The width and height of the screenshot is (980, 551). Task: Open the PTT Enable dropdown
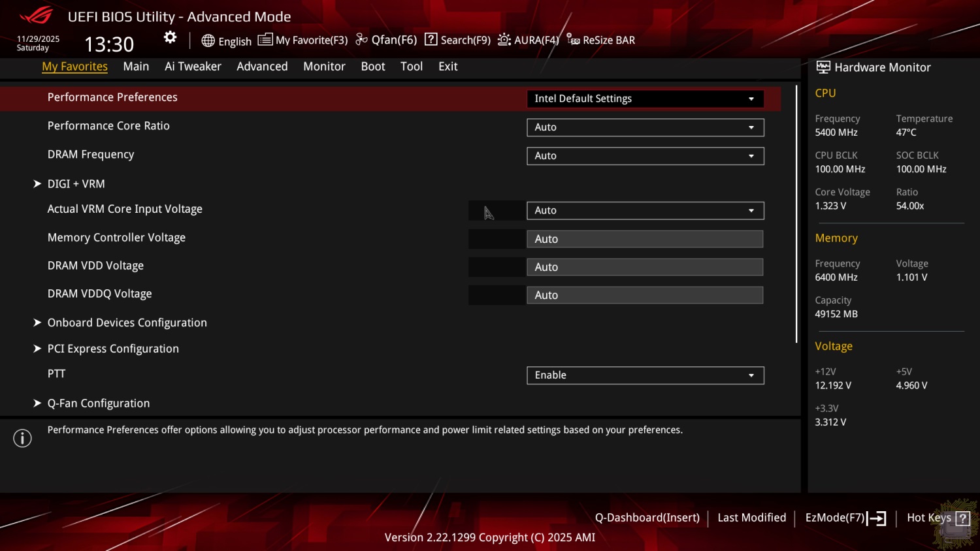(x=645, y=375)
